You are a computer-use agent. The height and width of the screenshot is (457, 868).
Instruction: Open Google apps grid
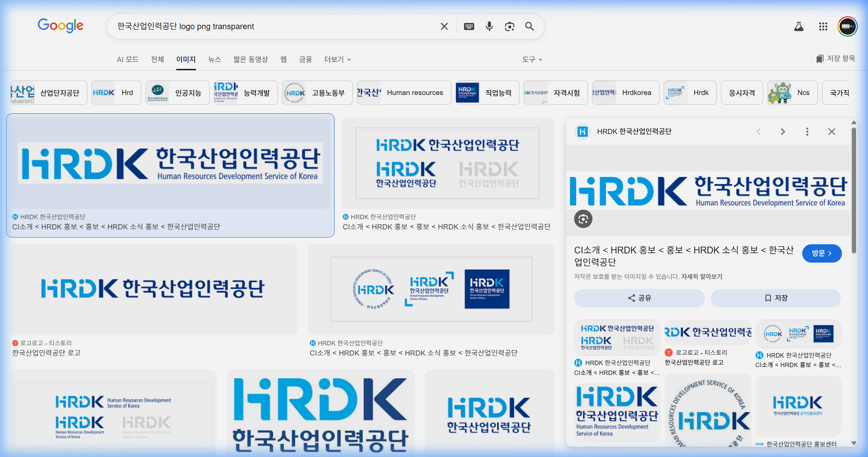click(823, 26)
